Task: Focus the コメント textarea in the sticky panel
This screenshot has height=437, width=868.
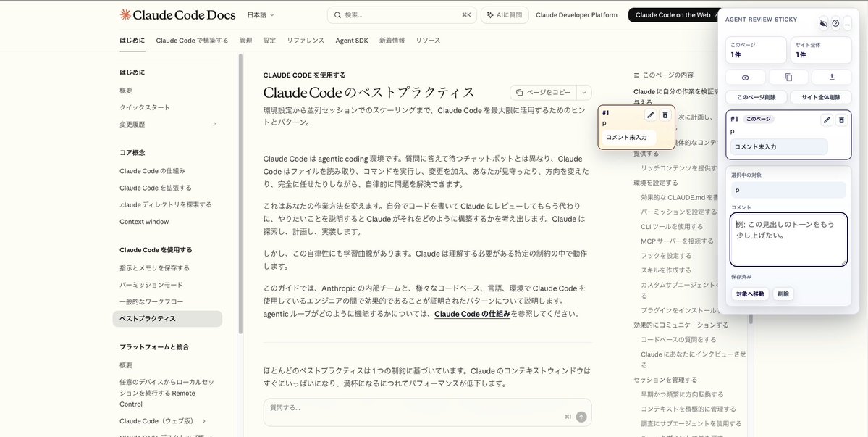Action: (788, 239)
